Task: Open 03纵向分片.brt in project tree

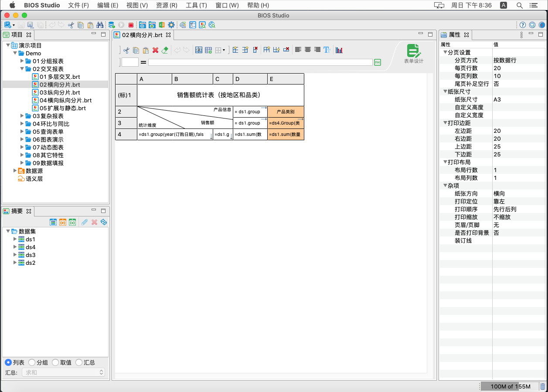Action: [x=60, y=92]
